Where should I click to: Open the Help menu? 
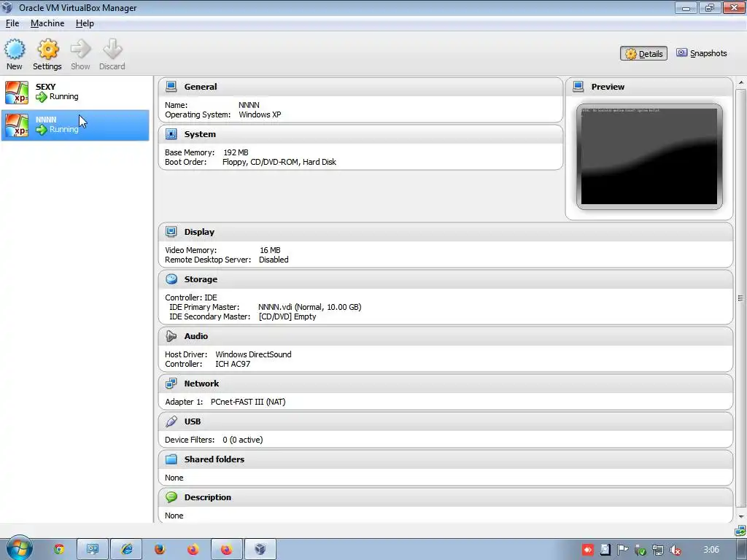pyautogui.click(x=85, y=23)
